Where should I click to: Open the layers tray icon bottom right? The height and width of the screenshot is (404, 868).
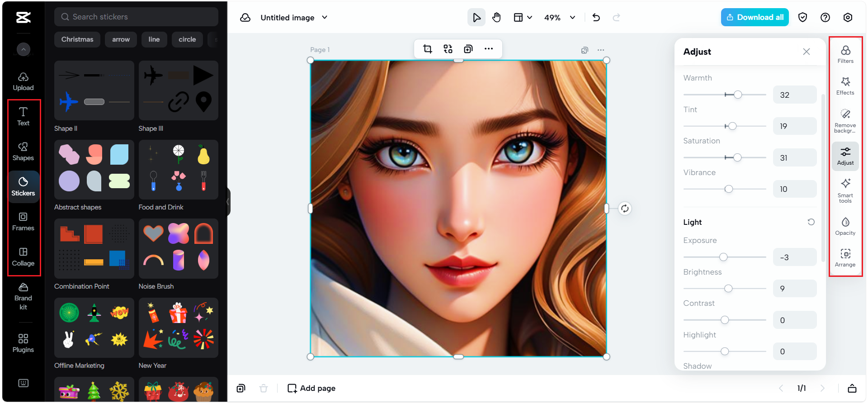[x=852, y=388]
